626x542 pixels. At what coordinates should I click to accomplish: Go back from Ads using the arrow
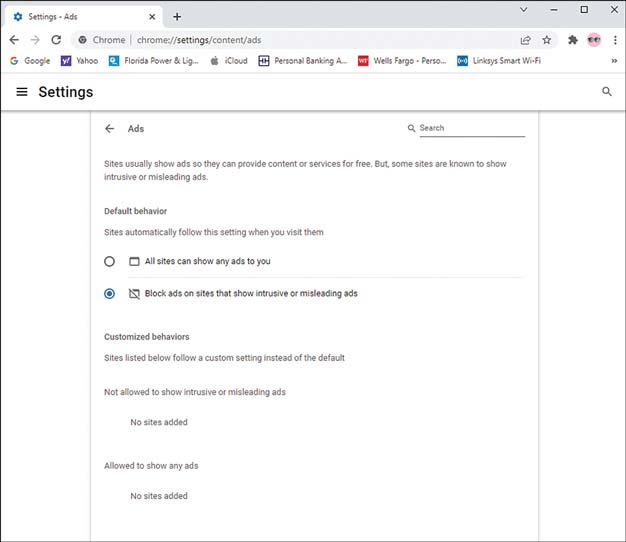coord(109,129)
